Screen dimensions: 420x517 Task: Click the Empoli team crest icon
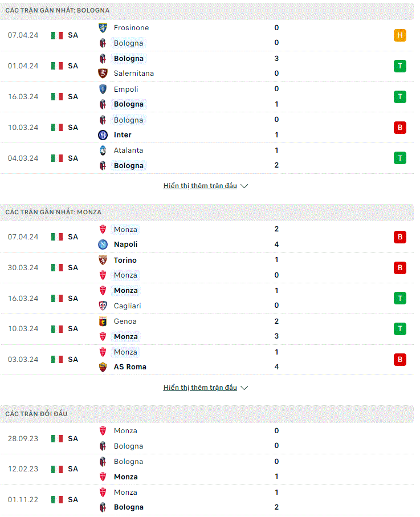click(103, 89)
